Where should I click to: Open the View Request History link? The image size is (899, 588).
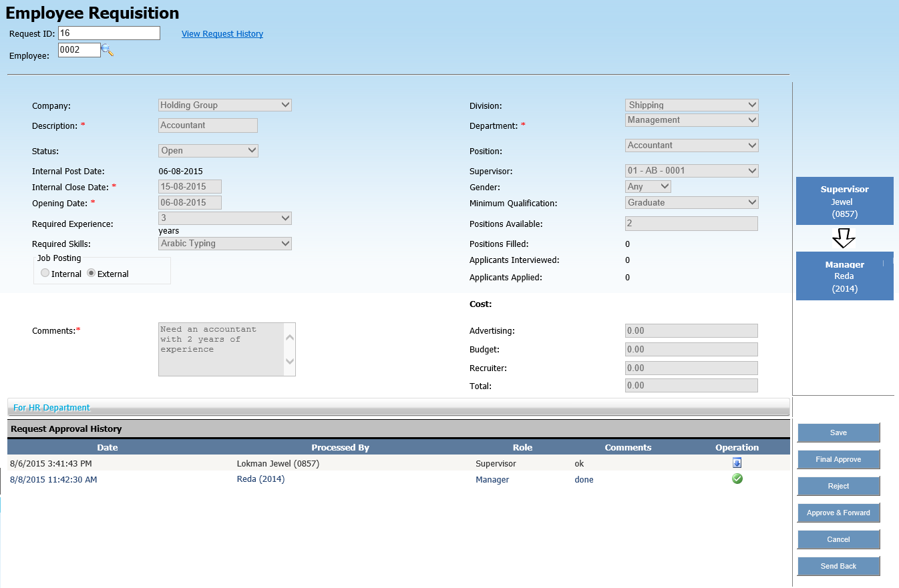[222, 34]
